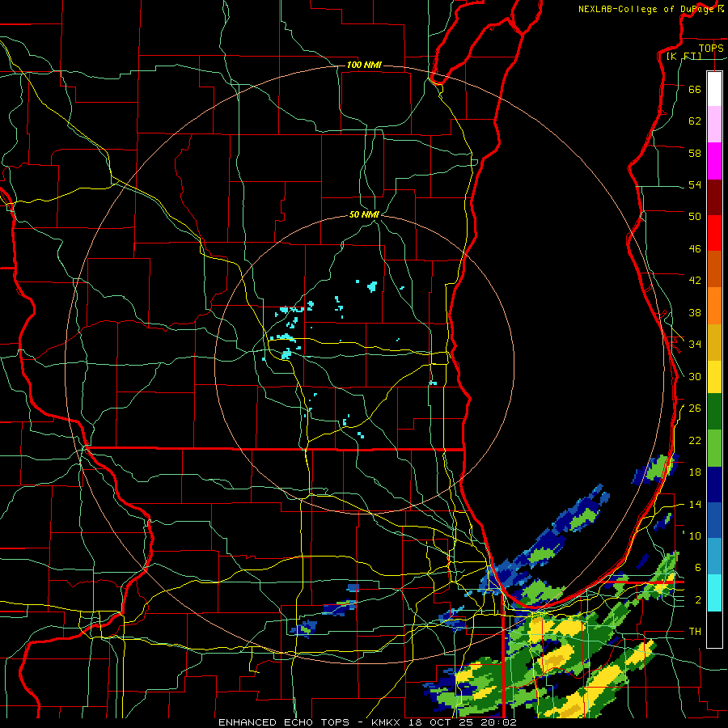
Task: Click legend value "50"
Action: point(695,216)
